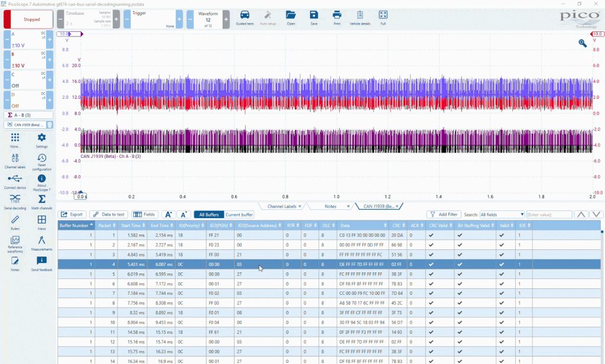Screen dimensions: 605x364
Task: Select the Rulers tool
Action: pyautogui.click(x=15, y=220)
